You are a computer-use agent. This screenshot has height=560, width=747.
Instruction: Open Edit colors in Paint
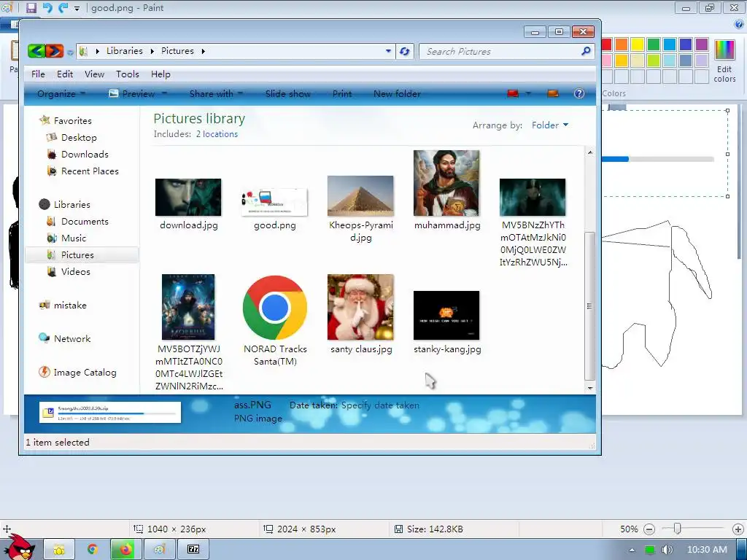click(x=724, y=61)
